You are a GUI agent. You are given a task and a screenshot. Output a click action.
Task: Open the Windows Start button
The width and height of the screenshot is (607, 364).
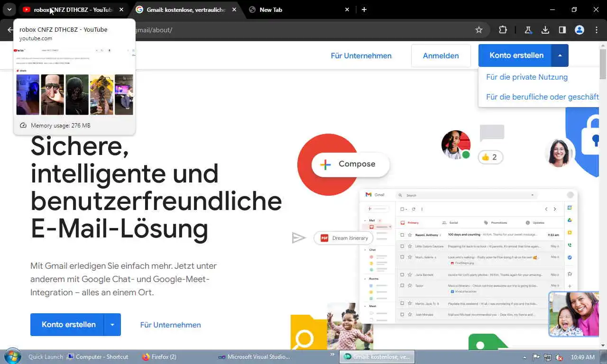(x=12, y=356)
